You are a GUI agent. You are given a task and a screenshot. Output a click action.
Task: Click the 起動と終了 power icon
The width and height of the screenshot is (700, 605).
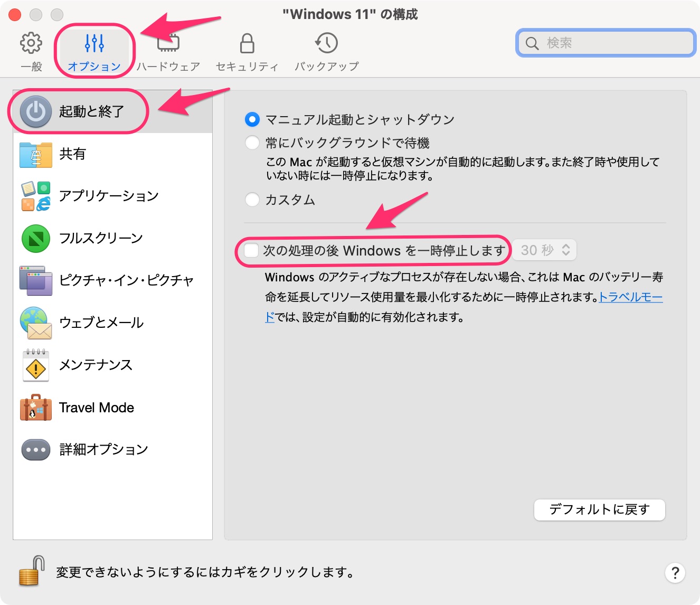click(36, 111)
